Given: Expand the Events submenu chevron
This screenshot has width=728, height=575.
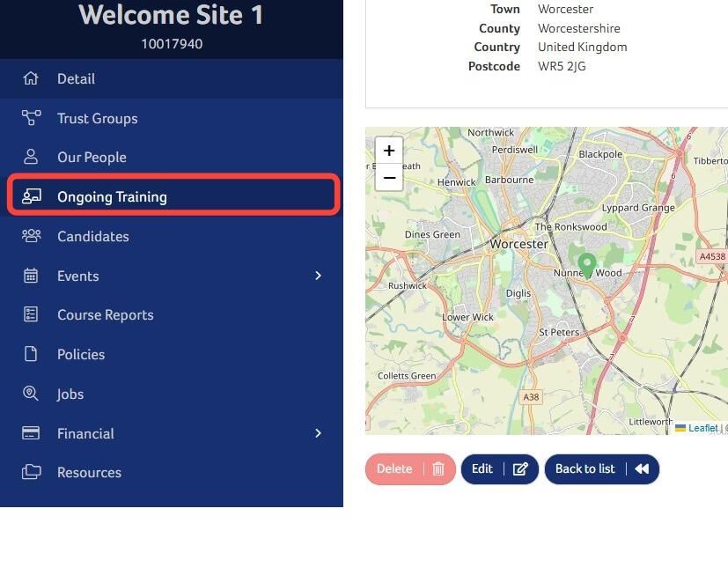Looking at the screenshot, I should 318,276.
